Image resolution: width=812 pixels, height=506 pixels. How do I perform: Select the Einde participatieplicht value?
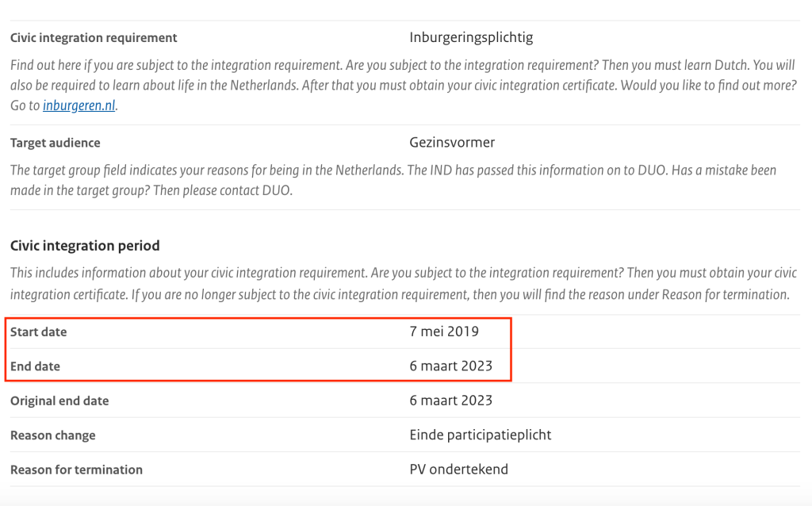(481, 435)
